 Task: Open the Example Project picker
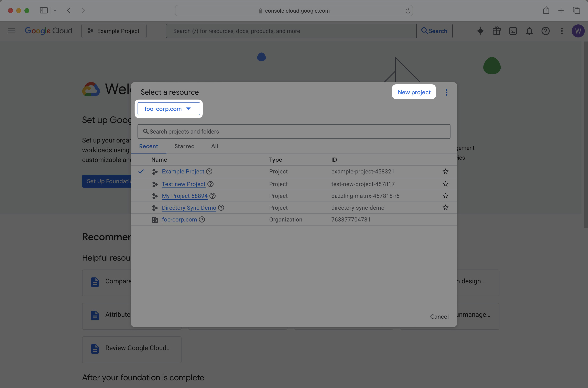[x=114, y=31]
